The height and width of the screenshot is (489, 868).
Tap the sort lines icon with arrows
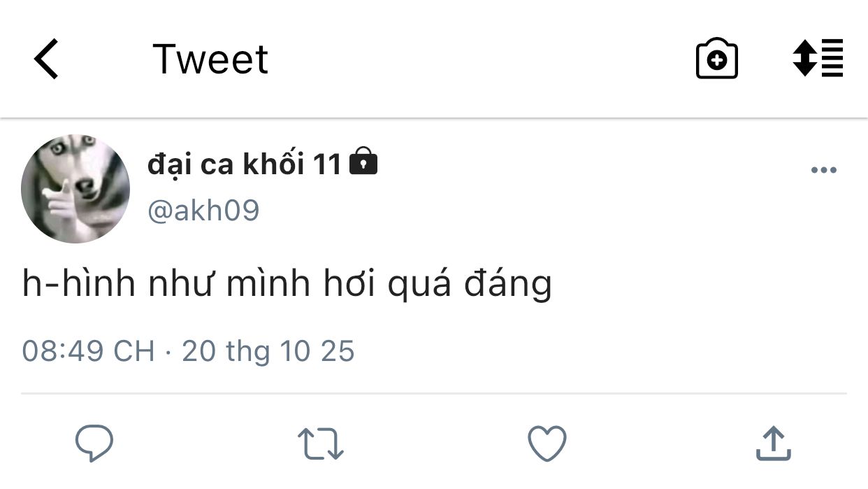pos(818,59)
